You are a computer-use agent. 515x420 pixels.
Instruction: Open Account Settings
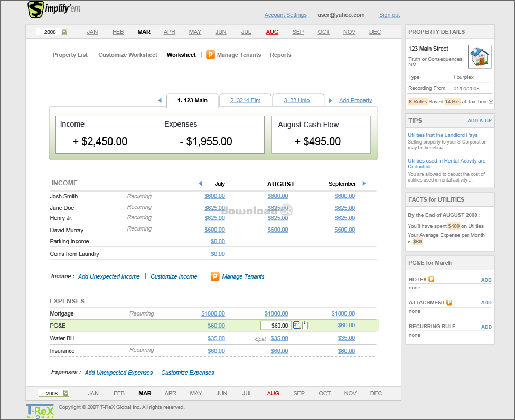point(285,15)
